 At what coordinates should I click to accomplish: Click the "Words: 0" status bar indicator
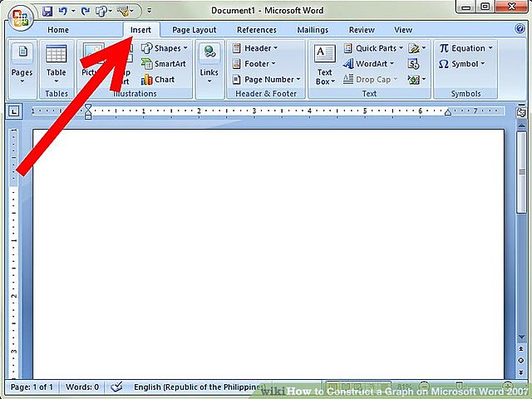[82, 387]
